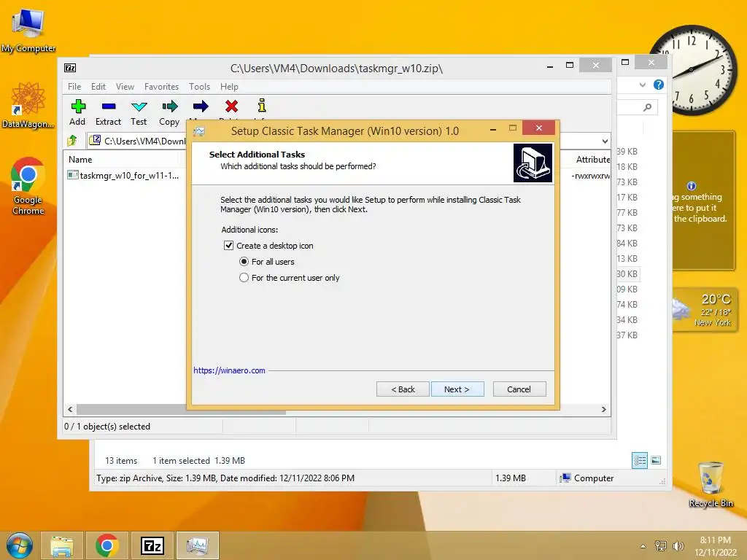
Task: Switch Explorer to details view icon
Action: 640,461
